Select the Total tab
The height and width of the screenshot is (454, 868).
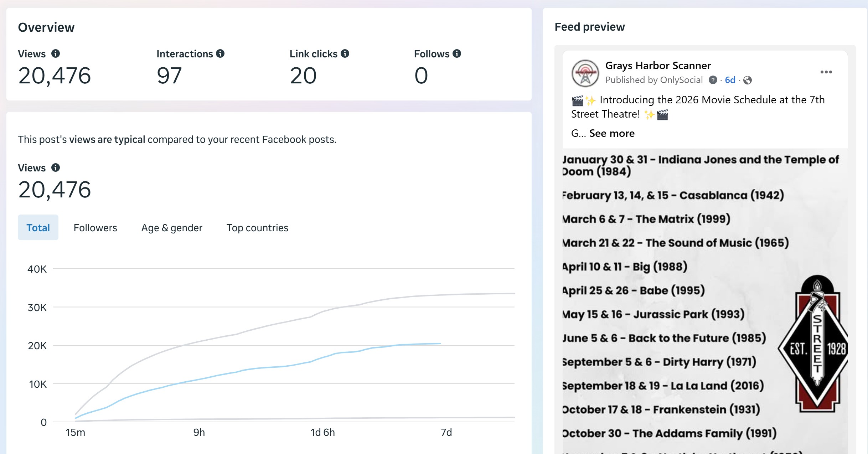click(38, 227)
